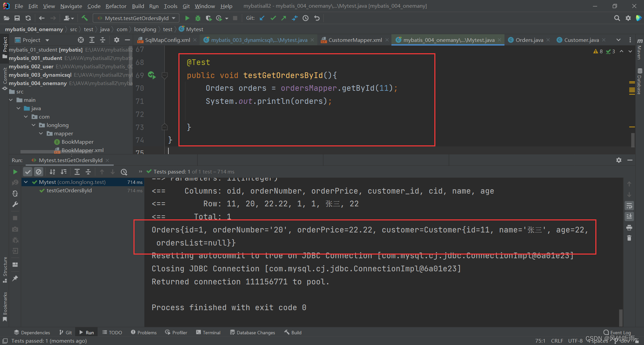Reload all from disk (sync icon)
The height and width of the screenshot is (345, 644).
28,18
